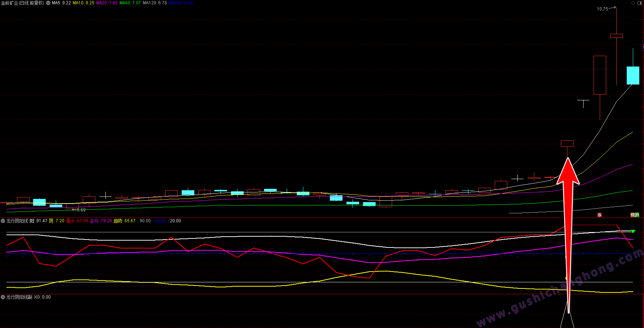Click the 20.00 reference value
644x328 pixels.
[x=175, y=221]
